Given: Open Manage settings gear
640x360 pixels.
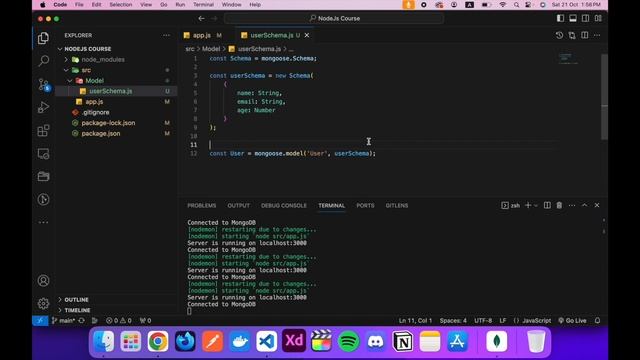Looking at the screenshot, I should [43, 303].
